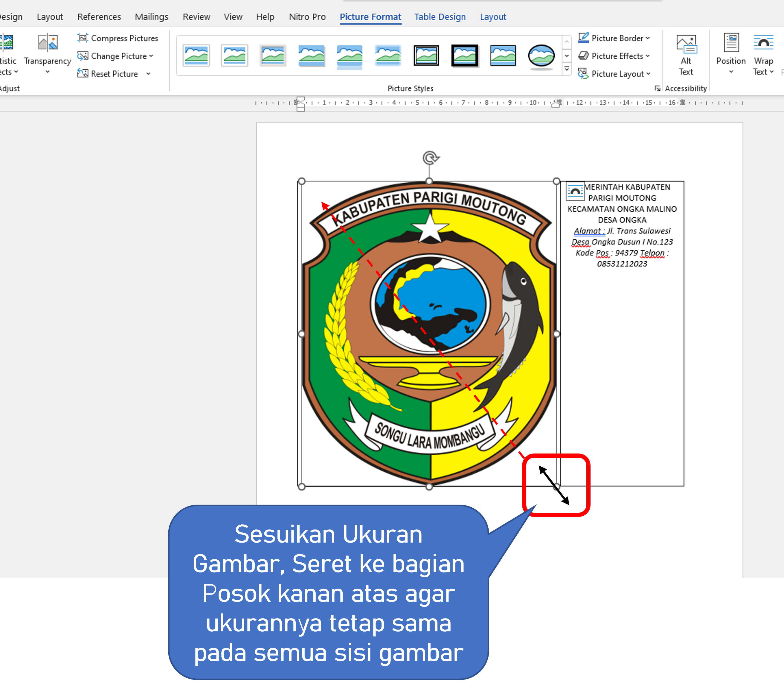Expand the Picture Border dropdown

coord(647,38)
